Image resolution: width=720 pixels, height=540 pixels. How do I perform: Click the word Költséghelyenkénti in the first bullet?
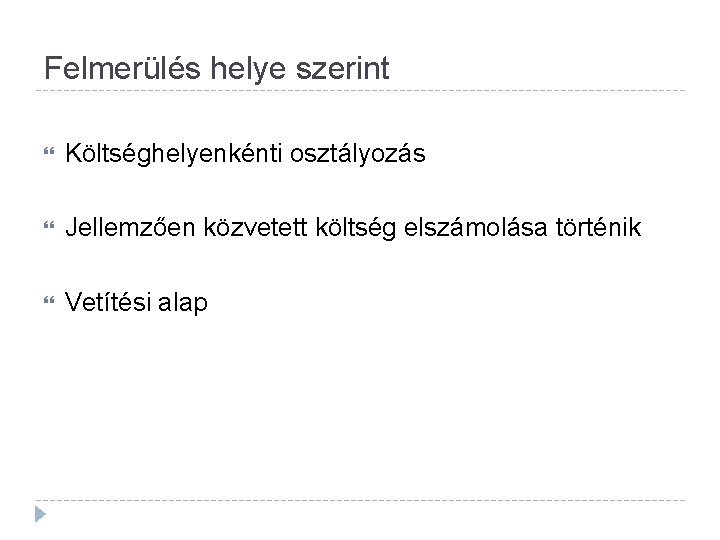(x=173, y=154)
